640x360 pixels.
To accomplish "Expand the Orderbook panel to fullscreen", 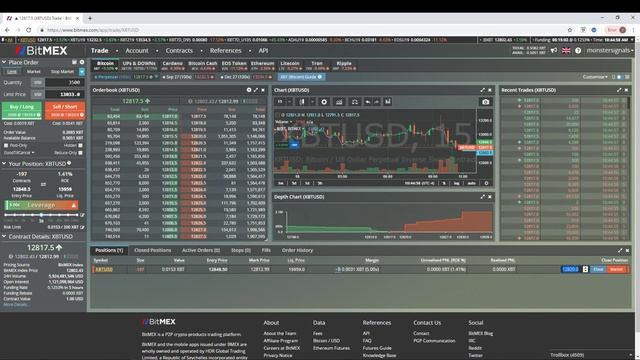I will (x=256, y=90).
